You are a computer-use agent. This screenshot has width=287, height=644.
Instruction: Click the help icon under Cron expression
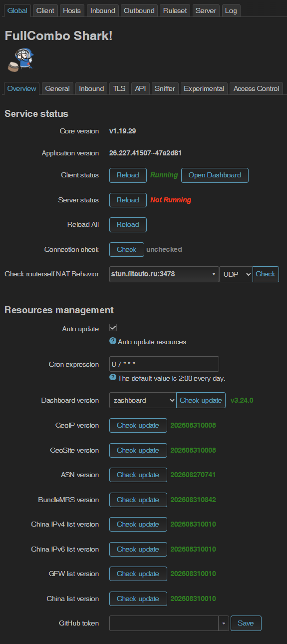pos(113,378)
